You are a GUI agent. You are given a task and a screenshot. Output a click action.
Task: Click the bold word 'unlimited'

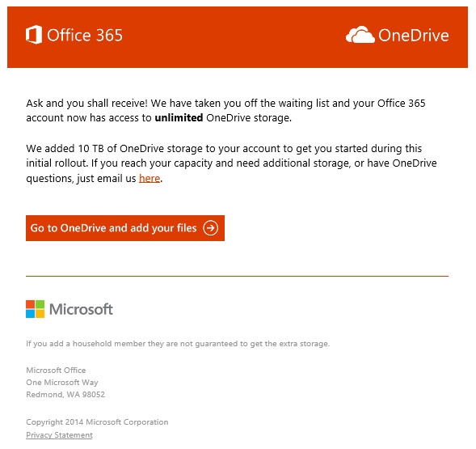click(179, 117)
